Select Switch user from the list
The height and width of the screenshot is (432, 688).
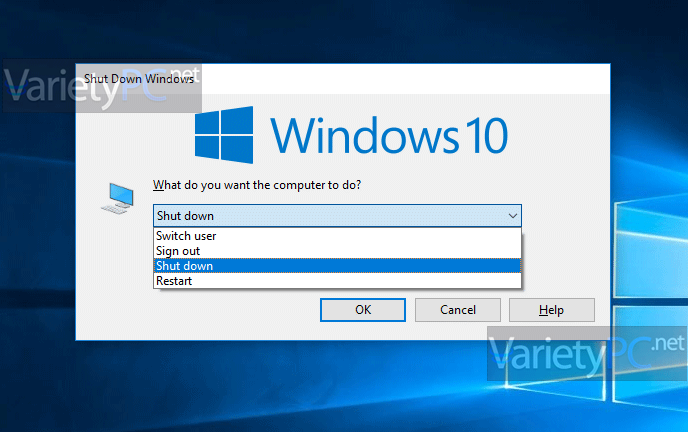pos(337,236)
